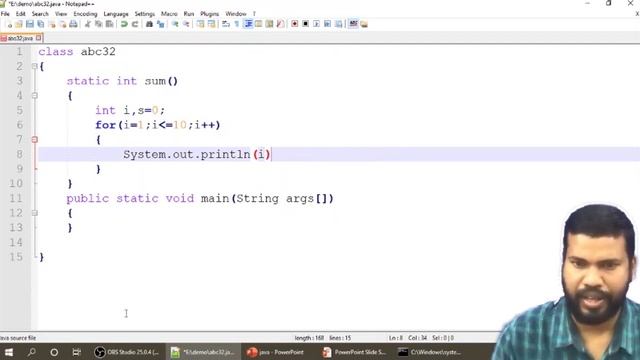This screenshot has height=360, width=640.
Task: Save the file with the Save icon
Action: point(30,24)
